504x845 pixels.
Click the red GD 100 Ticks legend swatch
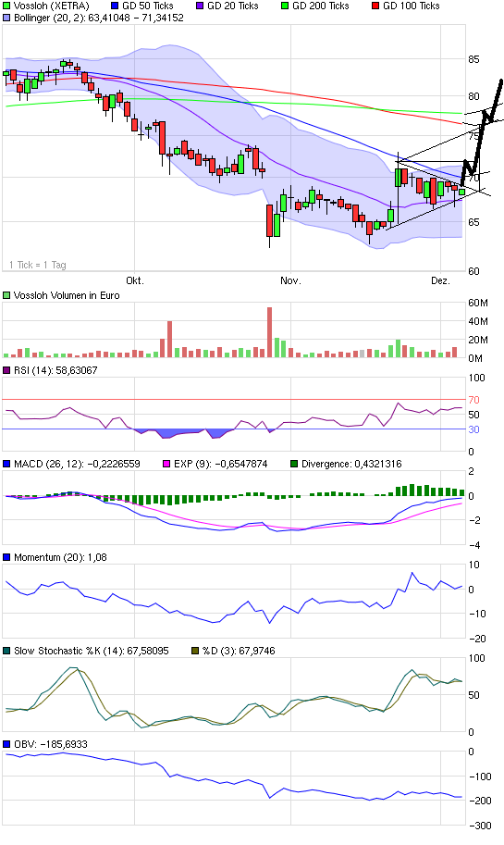pyautogui.click(x=375, y=6)
